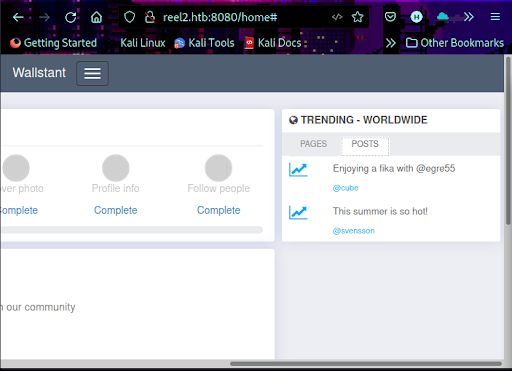512x371 pixels.
Task: Click the trending chart icon beside the summer post
Action: tap(298, 212)
